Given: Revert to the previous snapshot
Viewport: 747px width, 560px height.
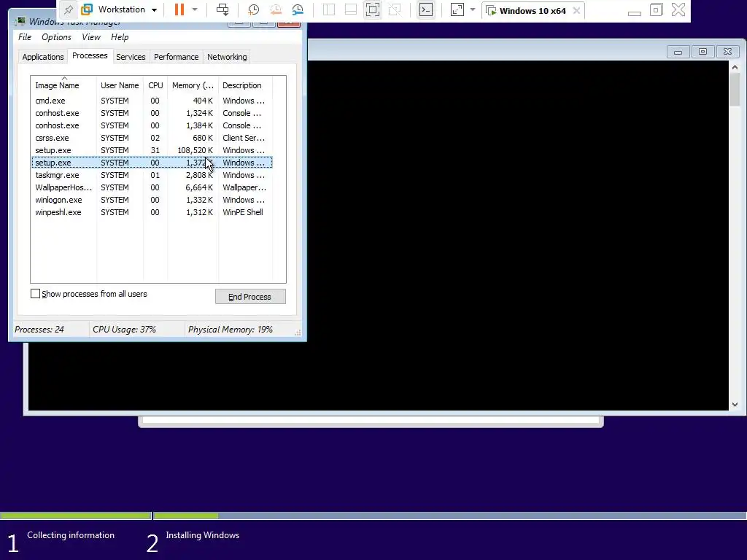Looking at the screenshot, I should [275, 9].
